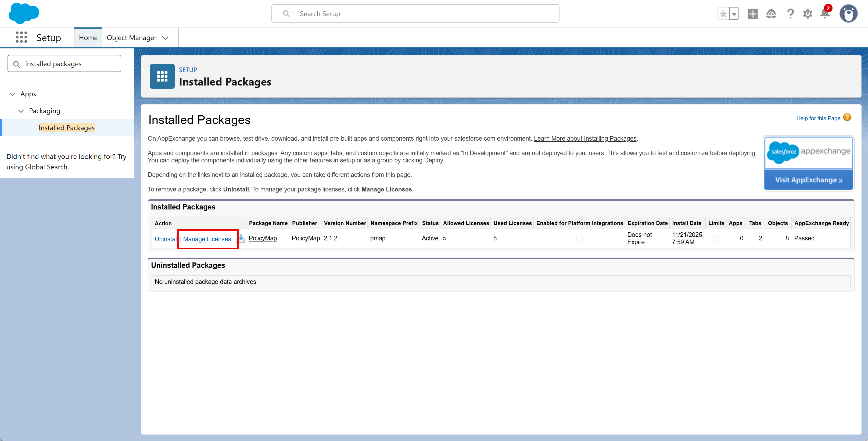The width and height of the screenshot is (868, 441).
Task: Select Installed Packages in the sidebar
Action: pos(66,128)
